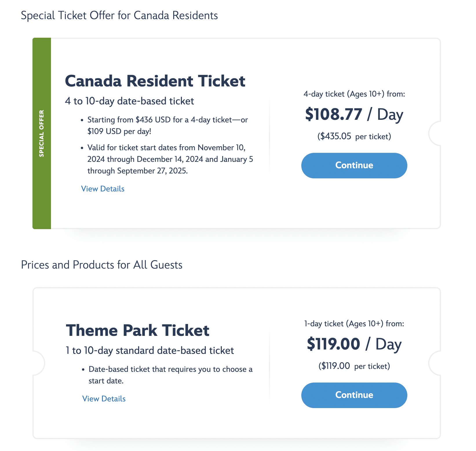476x451 pixels.
Task: Select the $119.00 / Day price
Action: [x=354, y=344]
